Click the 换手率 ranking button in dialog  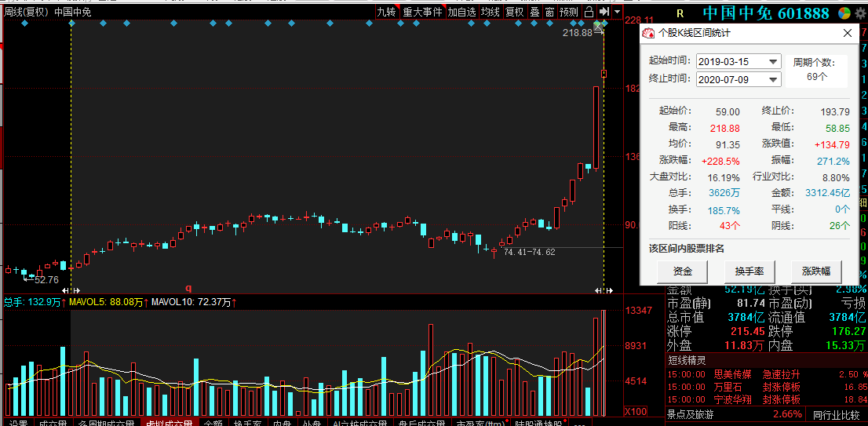coord(749,271)
